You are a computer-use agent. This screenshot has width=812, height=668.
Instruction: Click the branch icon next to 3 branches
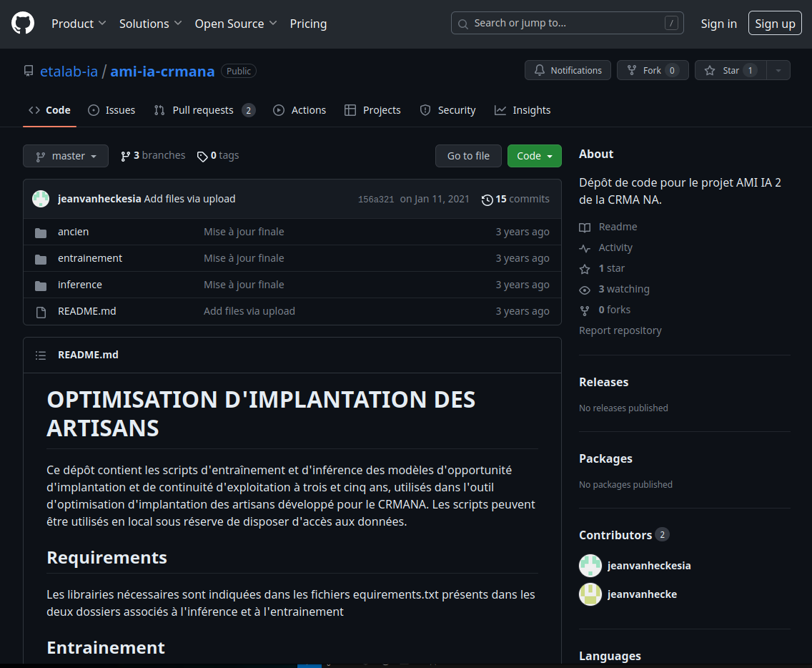(125, 157)
